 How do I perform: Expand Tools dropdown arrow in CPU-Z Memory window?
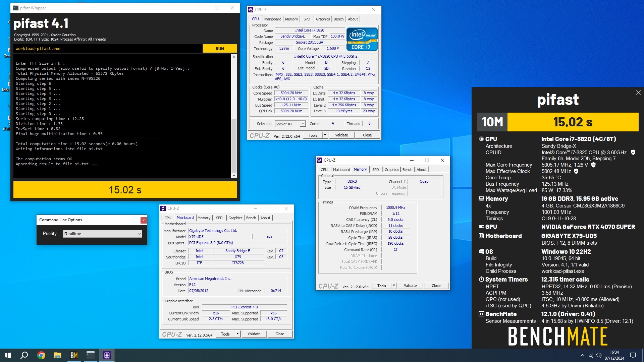pos(394,286)
